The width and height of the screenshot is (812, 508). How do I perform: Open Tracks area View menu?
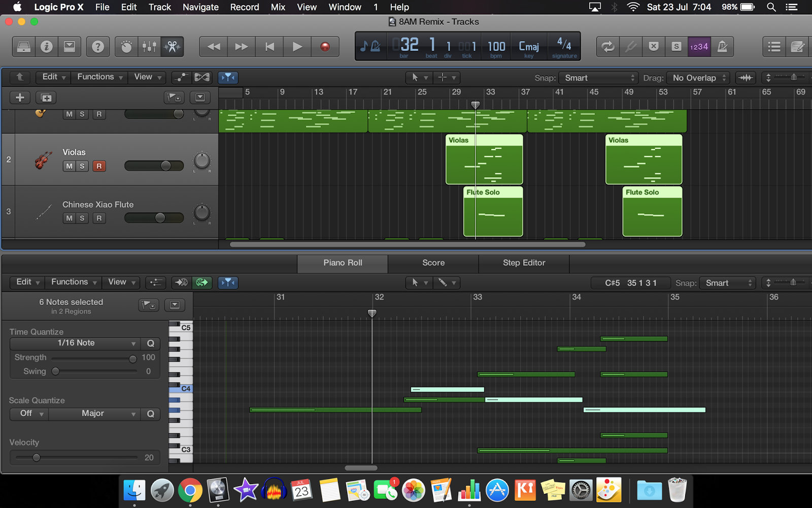[148, 77]
